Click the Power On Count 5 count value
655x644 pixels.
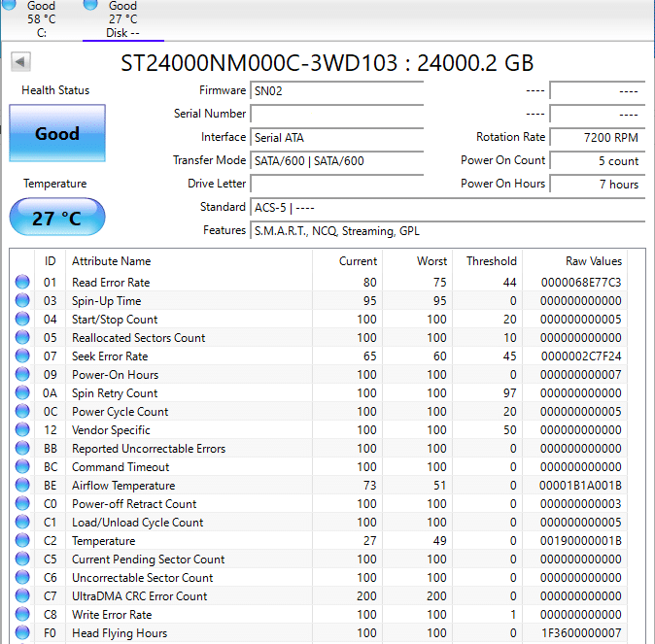click(x=598, y=161)
